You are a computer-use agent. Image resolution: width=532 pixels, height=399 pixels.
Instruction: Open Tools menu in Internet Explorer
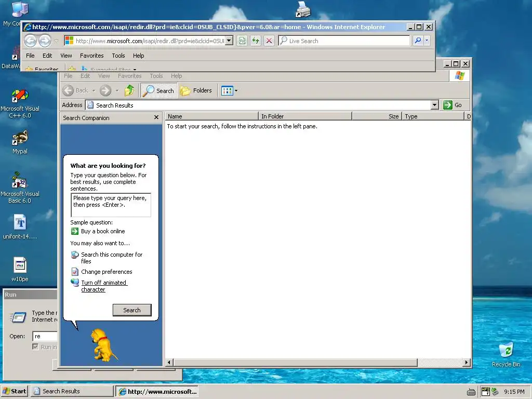click(x=118, y=56)
